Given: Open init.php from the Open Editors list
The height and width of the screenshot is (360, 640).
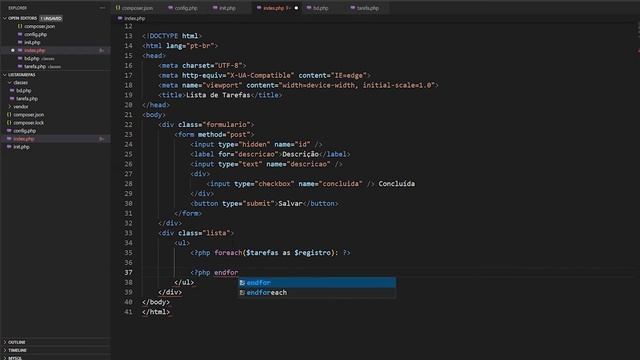Looking at the screenshot, I should coord(32,42).
